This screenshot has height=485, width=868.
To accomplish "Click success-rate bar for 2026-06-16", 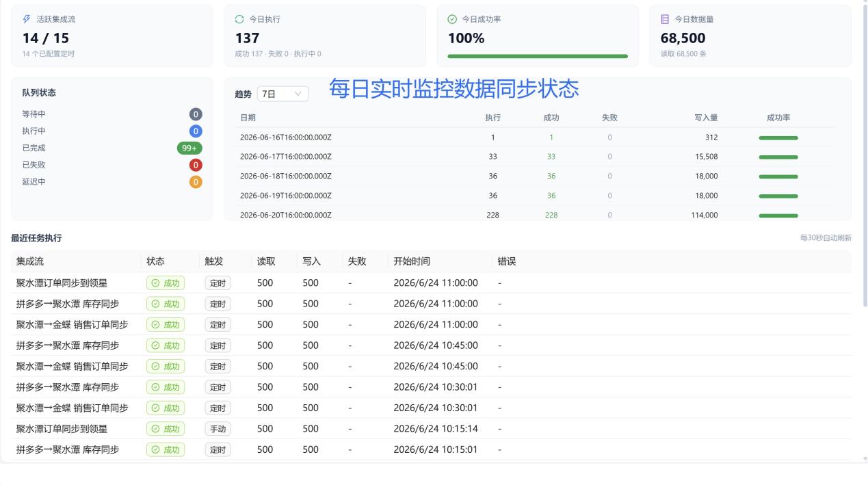I will pos(778,137).
